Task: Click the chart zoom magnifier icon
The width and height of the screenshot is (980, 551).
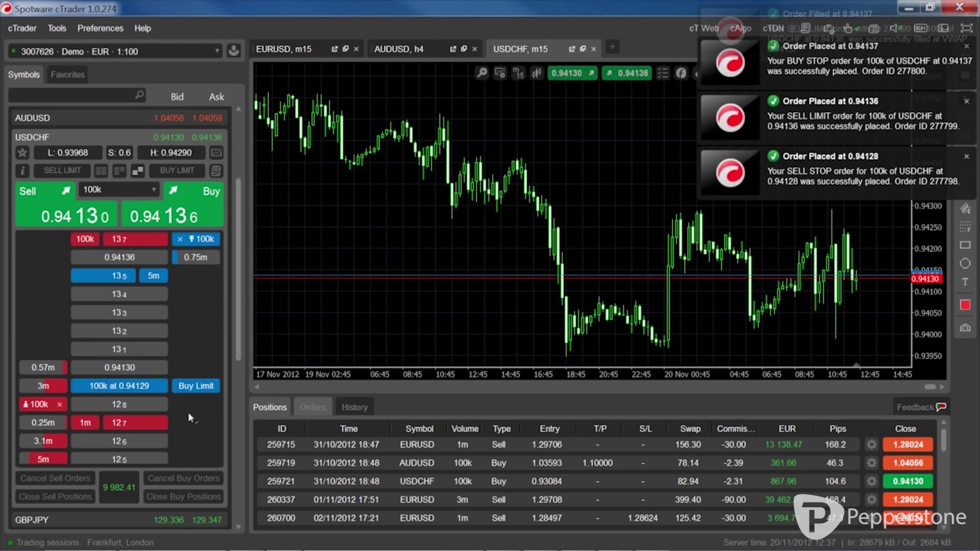Action: 482,73
